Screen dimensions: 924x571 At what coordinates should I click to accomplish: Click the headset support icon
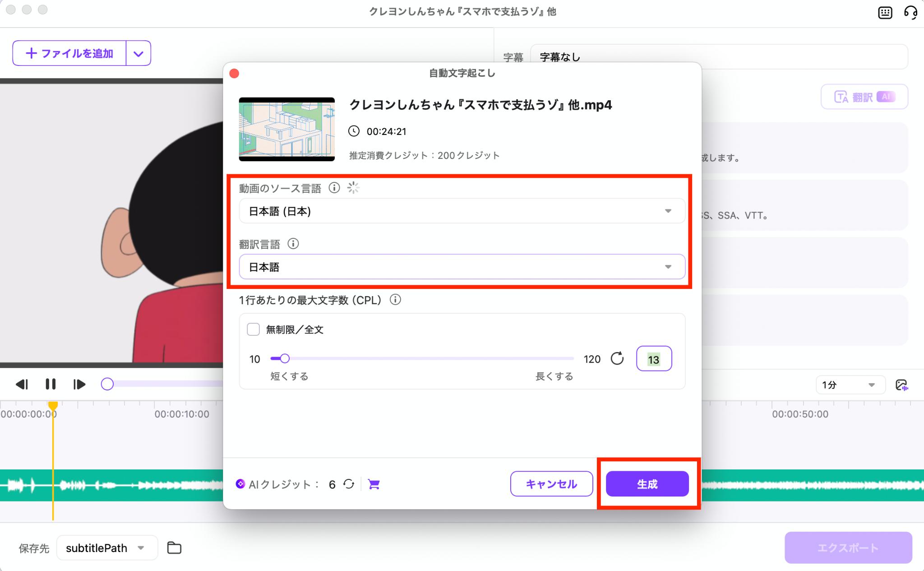coord(910,12)
